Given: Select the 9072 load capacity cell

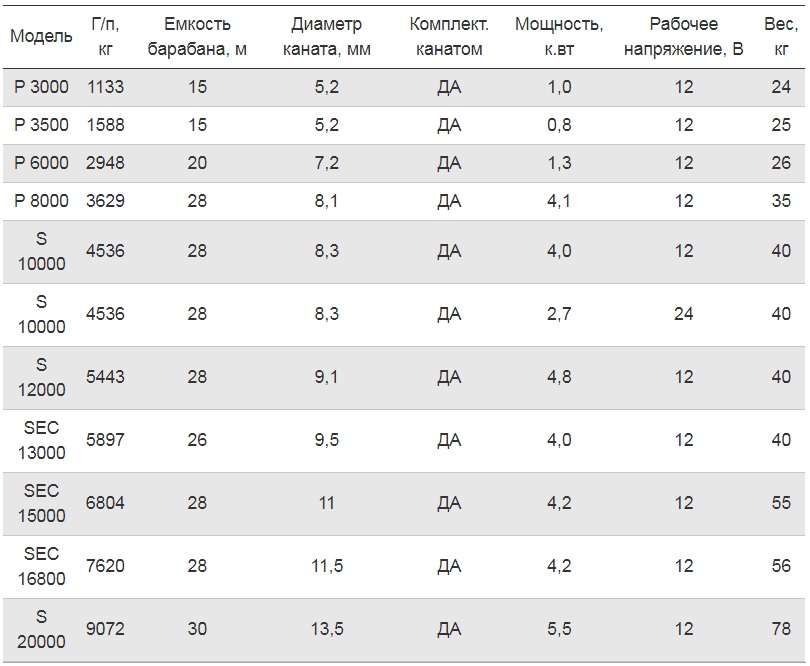Looking at the screenshot, I should tap(105, 629).
